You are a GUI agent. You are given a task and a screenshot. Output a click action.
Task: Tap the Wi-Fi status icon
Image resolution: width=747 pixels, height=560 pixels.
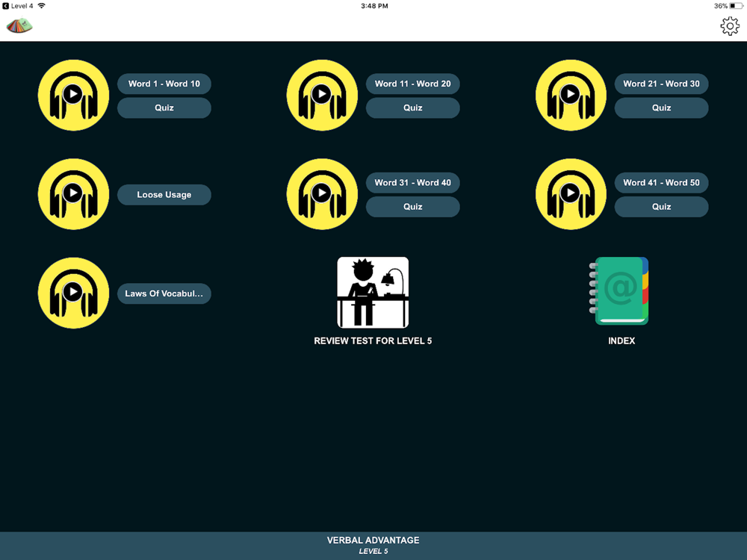(42, 6)
